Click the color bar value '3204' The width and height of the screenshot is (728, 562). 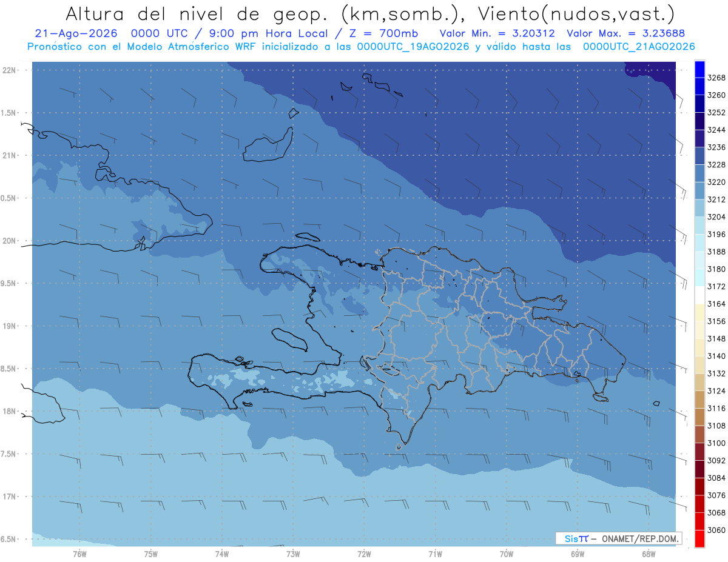point(716,216)
